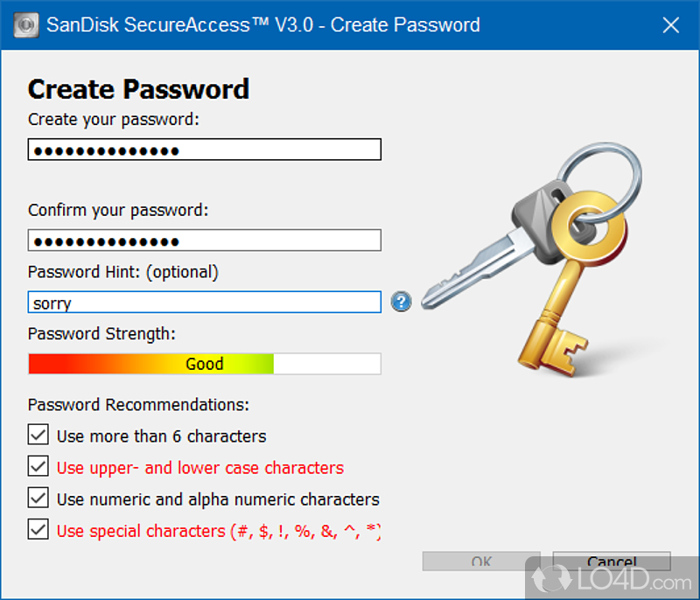Image resolution: width=700 pixels, height=600 pixels.
Task: Click the 'Create Password' heading text
Action: [x=138, y=89]
